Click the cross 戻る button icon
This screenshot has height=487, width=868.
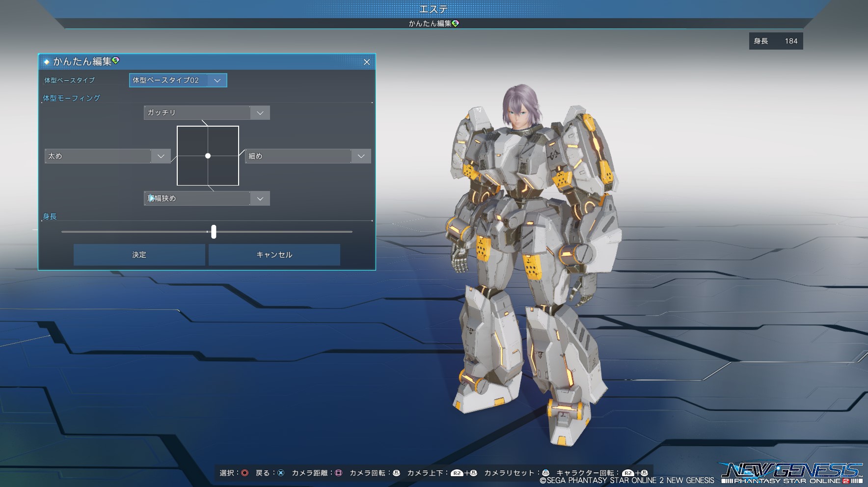[x=281, y=473]
